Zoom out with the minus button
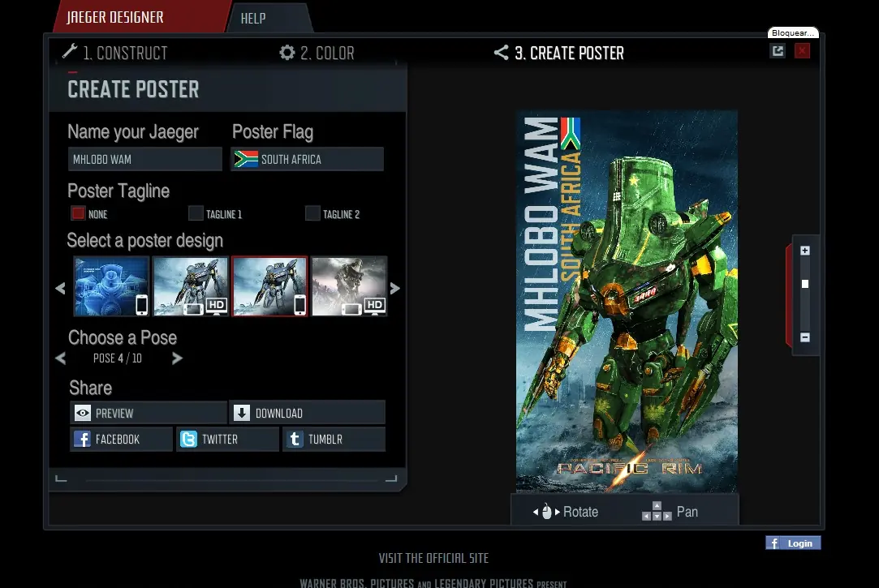Screen dimensions: 879x588 pyautogui.click(x=805, y=337)
